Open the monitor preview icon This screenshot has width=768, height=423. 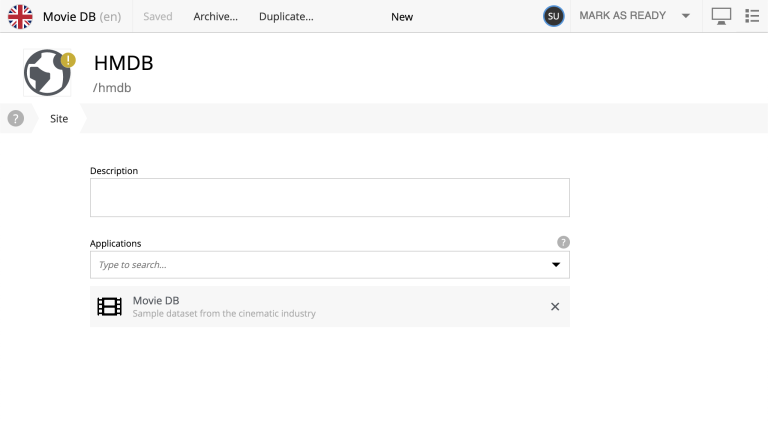[x=721, y=16]
